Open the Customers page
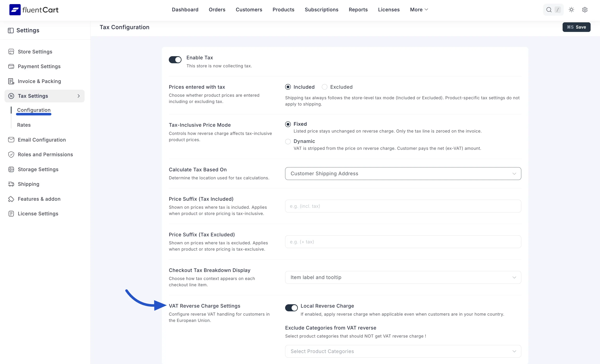 pyautogui.click(x=249, y=10)
